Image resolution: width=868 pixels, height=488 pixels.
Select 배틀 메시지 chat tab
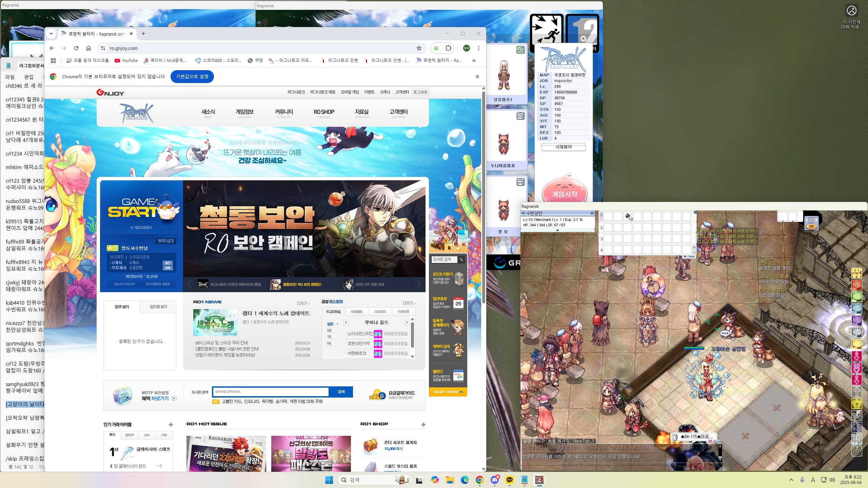point(558,441)
